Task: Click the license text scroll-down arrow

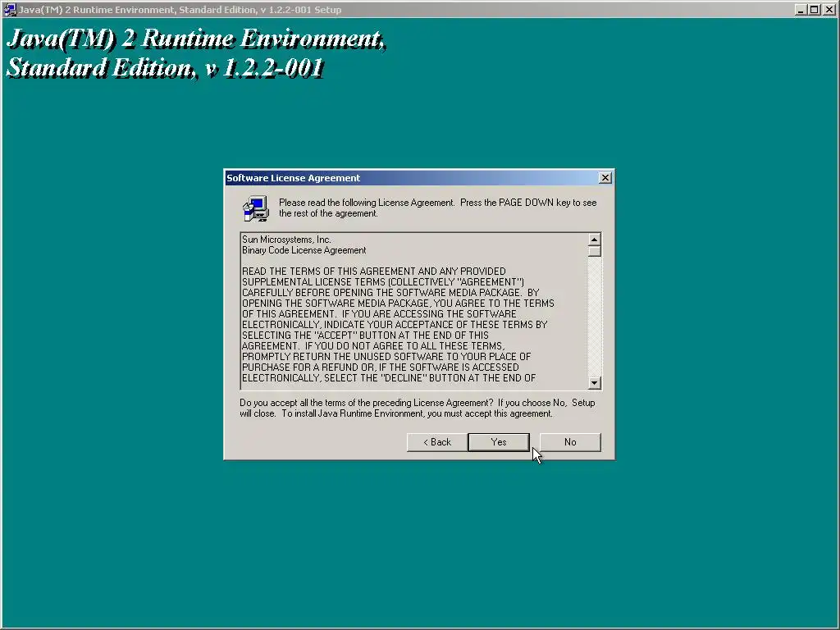Action: [594, 382]
